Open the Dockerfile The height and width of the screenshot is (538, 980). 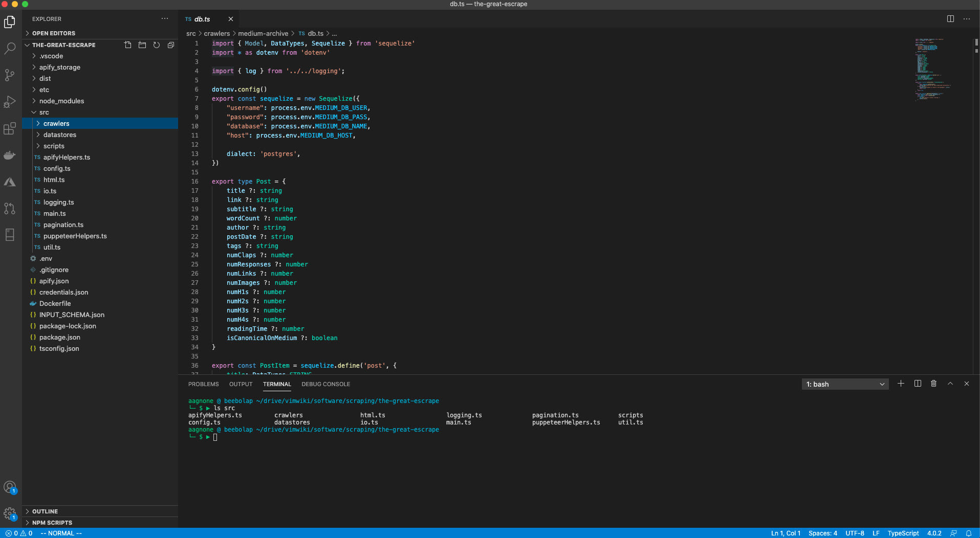tap(100, 304)
